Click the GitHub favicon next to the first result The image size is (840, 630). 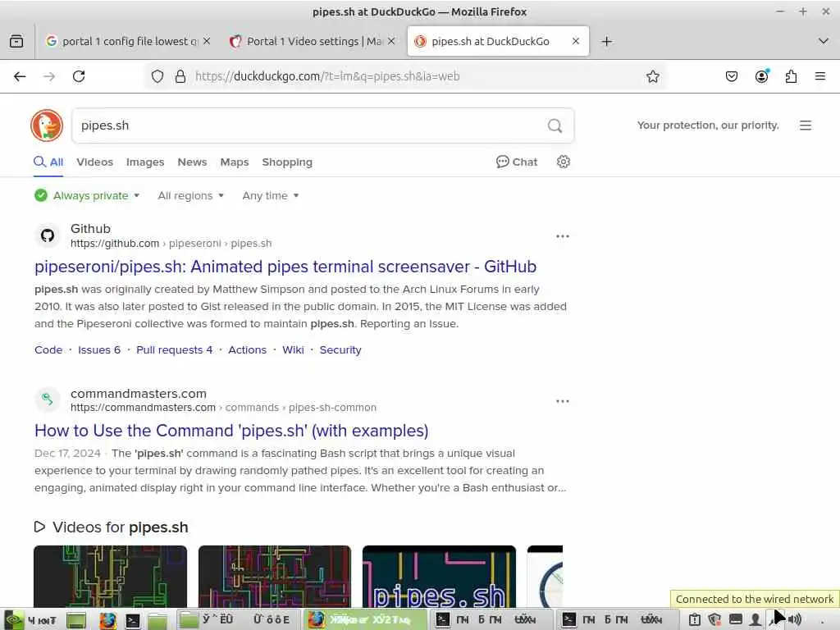pos(48,235)
